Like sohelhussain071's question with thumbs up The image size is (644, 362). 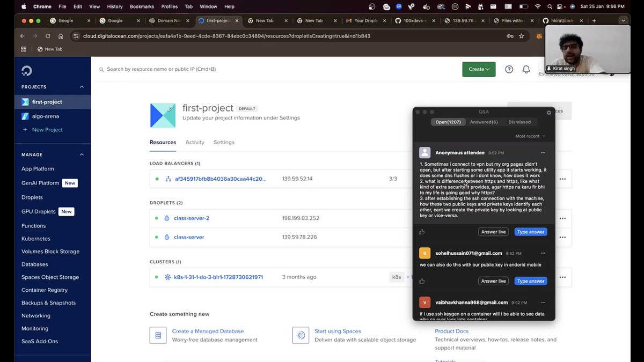pos(422,281)
